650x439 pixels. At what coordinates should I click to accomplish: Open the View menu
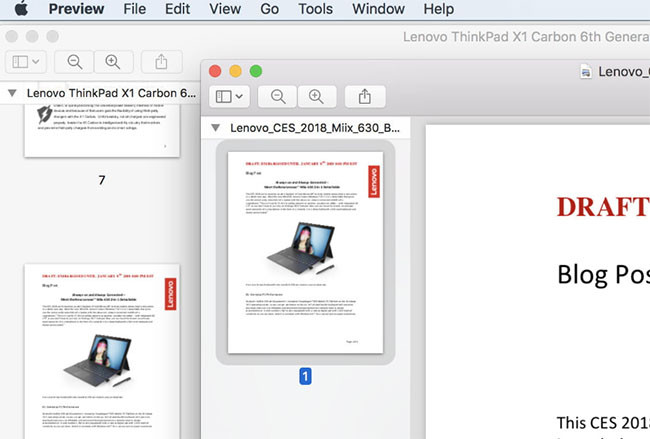coord(225,9)
